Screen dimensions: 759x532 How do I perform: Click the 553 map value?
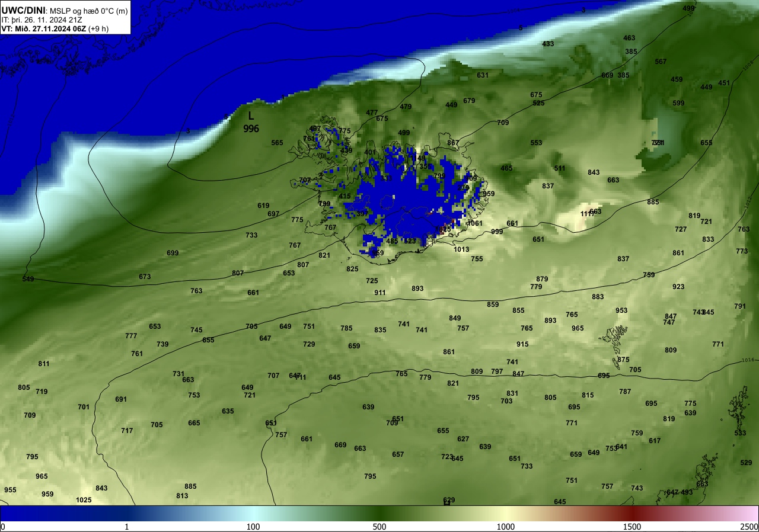(x=536, y=143)
